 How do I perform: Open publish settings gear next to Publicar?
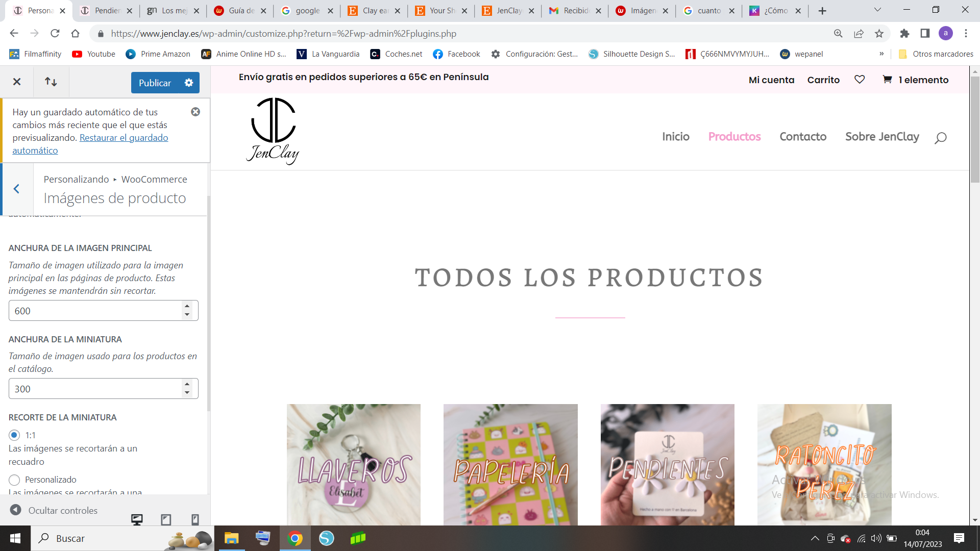tap(189, 83)
